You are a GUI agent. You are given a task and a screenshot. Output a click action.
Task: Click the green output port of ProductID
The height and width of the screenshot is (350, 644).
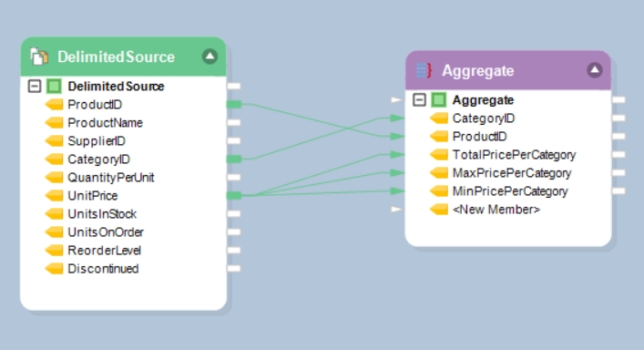pos(234,105)
